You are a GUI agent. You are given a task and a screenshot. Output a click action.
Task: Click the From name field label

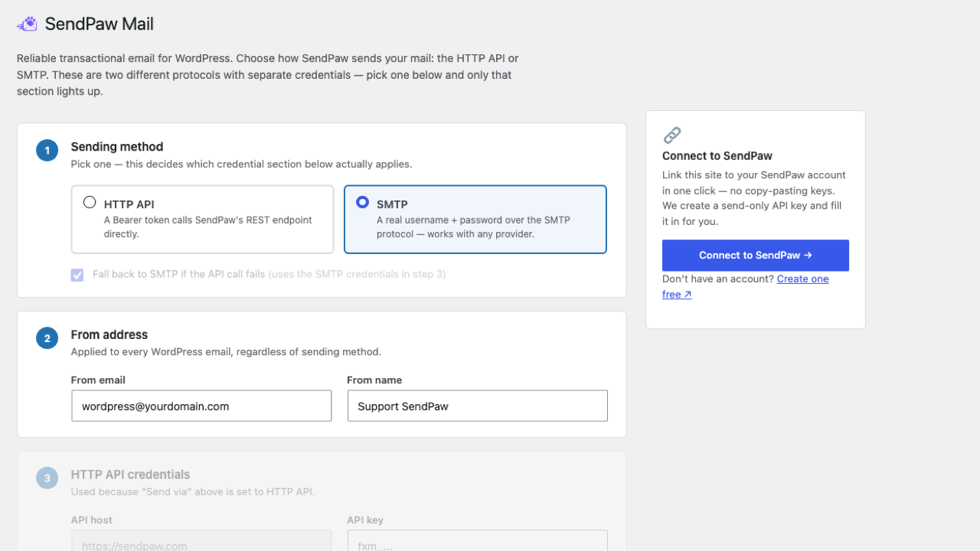pos(374,380)
